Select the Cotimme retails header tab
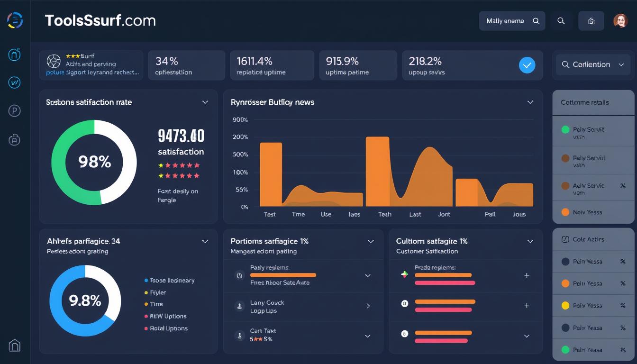Viewport: 637px width, 364px height. 593,102
